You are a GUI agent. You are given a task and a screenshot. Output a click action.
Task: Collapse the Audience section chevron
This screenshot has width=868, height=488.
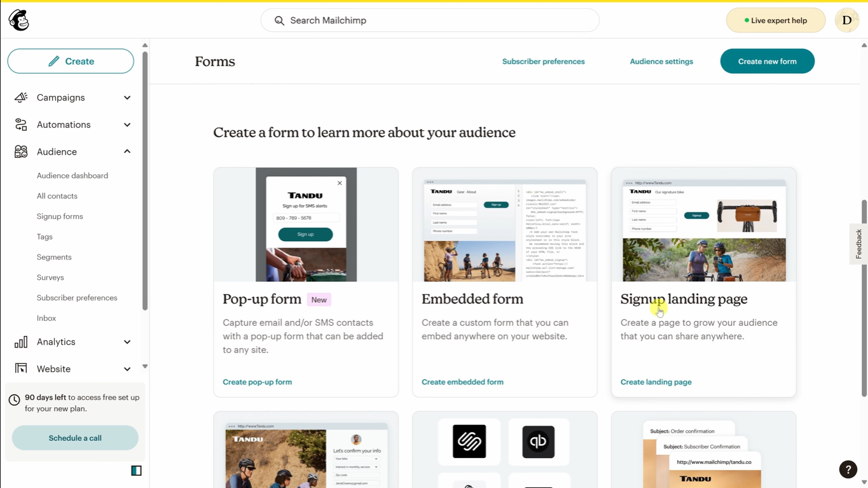[127, 151]
